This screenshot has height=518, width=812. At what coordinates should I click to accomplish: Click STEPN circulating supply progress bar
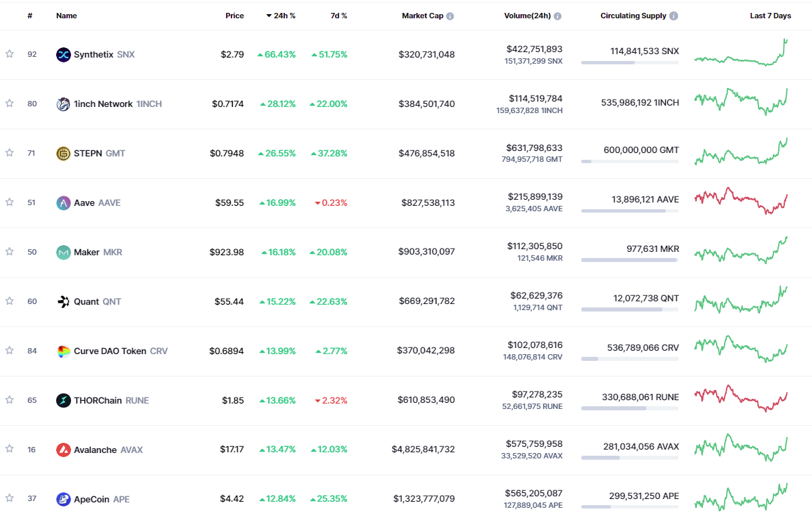point(629,161)
